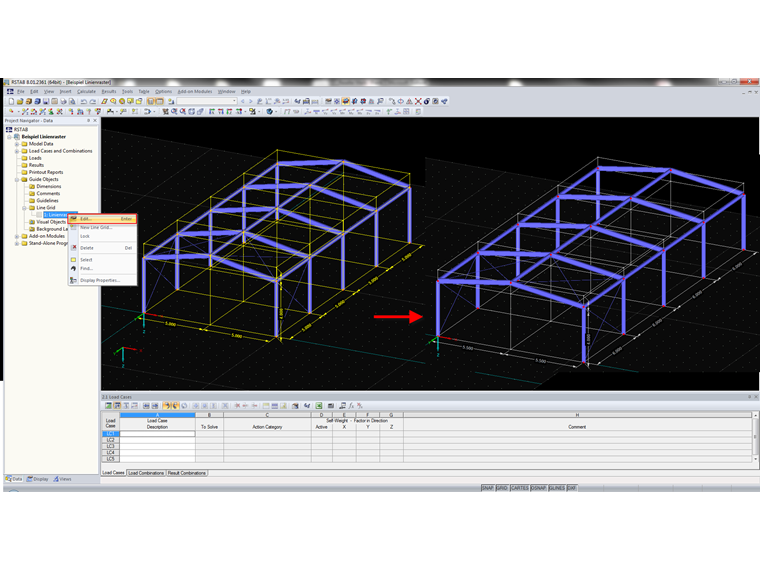Click the previous load case arrow
Image resolution: width=760 pixels, height=570 pixels.
click(x=243, y=101)
